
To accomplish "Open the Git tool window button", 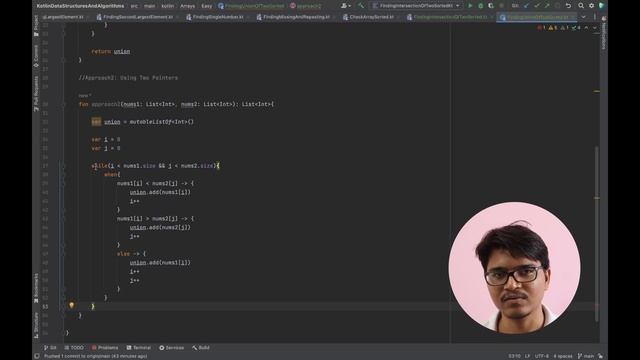I will pyautogui.click(x=50, y=348).
